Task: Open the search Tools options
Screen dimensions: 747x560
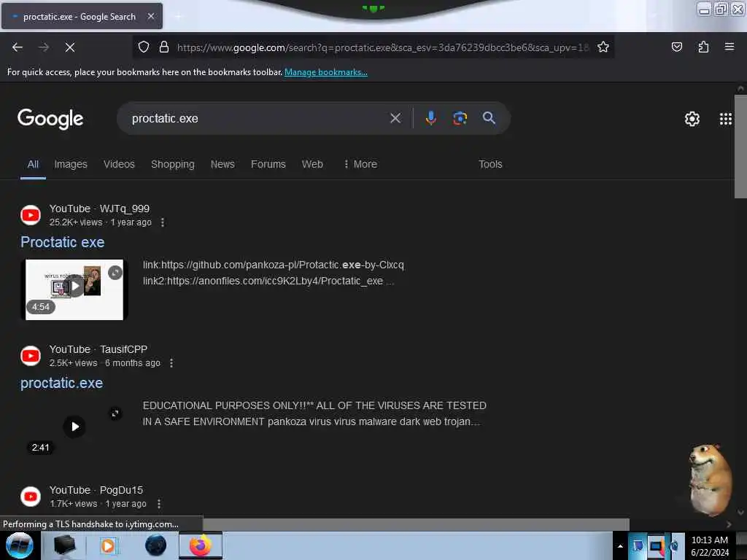Action: point(490,164)
